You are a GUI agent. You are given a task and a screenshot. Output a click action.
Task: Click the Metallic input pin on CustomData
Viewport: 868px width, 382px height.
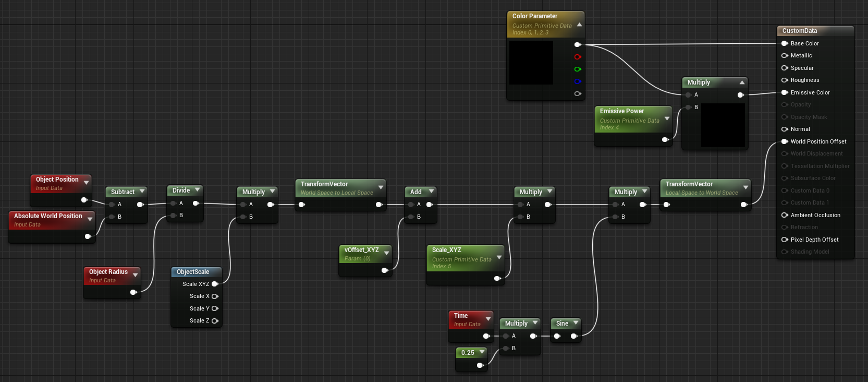(785, 55)
